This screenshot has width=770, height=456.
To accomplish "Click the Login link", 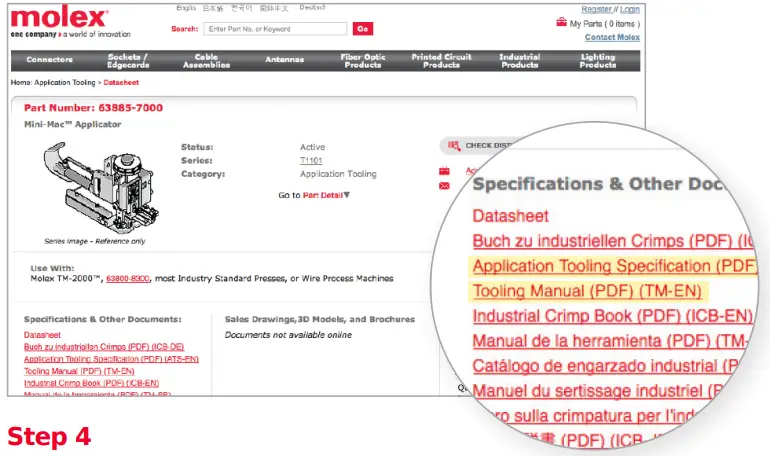I will pos(630,9).
